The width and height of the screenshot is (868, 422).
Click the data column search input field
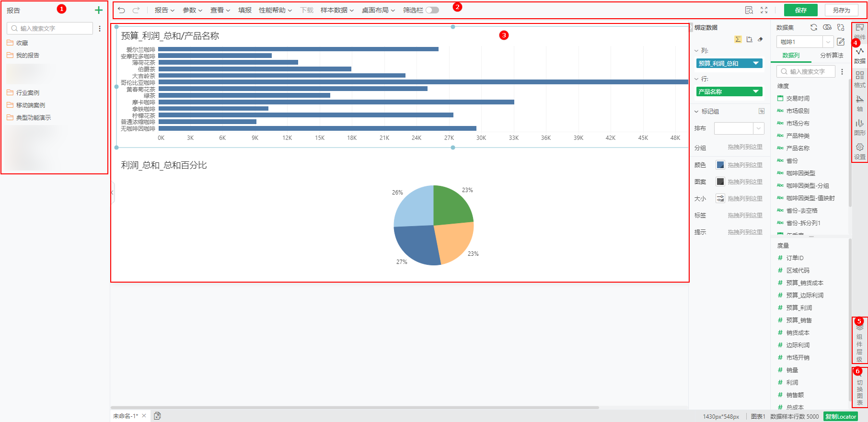806,71
